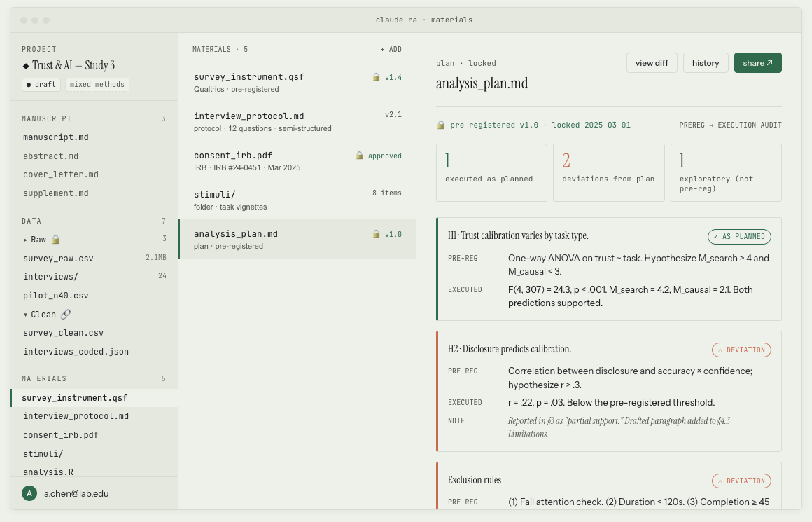812x522 pixels.
Task: Click the lock icon beside the Raw folder
Action: point(56,239)
